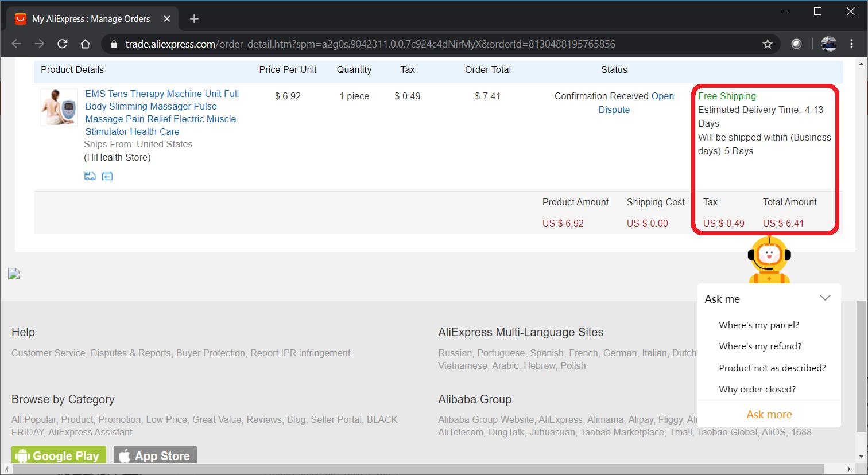Screen dimensions: 868x475
Task: Open the Hebrew language site
Action: tap(540, 366)
